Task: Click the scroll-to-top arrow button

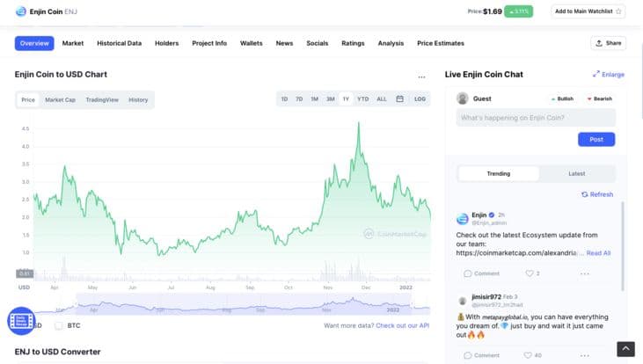Action: pyautogui.click(x=625, y=349)
